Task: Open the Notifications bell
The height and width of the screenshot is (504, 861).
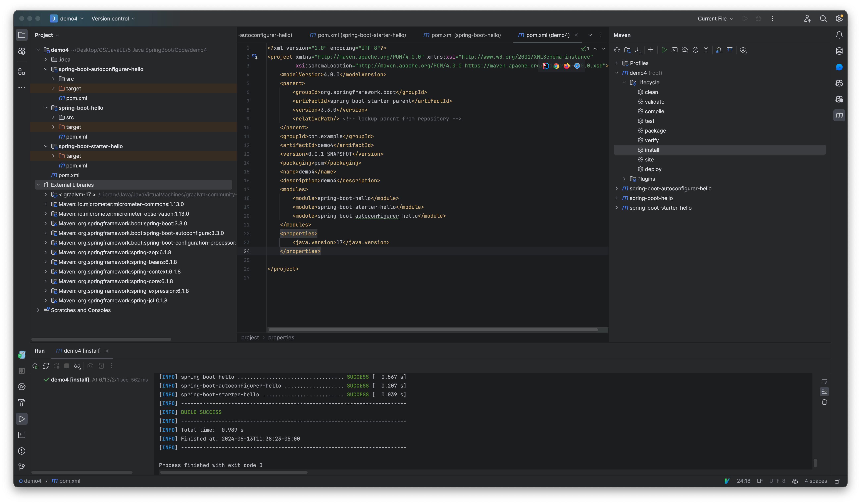Action: 839,35
